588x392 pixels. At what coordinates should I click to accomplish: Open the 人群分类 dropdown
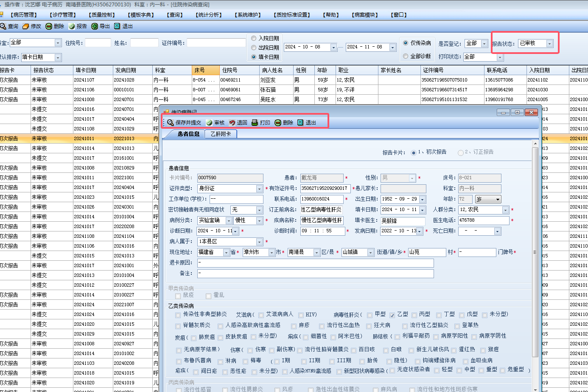click(x=505, y=210)
